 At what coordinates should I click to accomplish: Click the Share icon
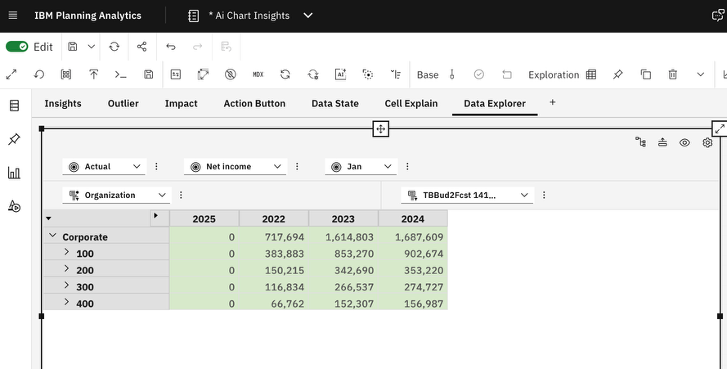point(142,46)
